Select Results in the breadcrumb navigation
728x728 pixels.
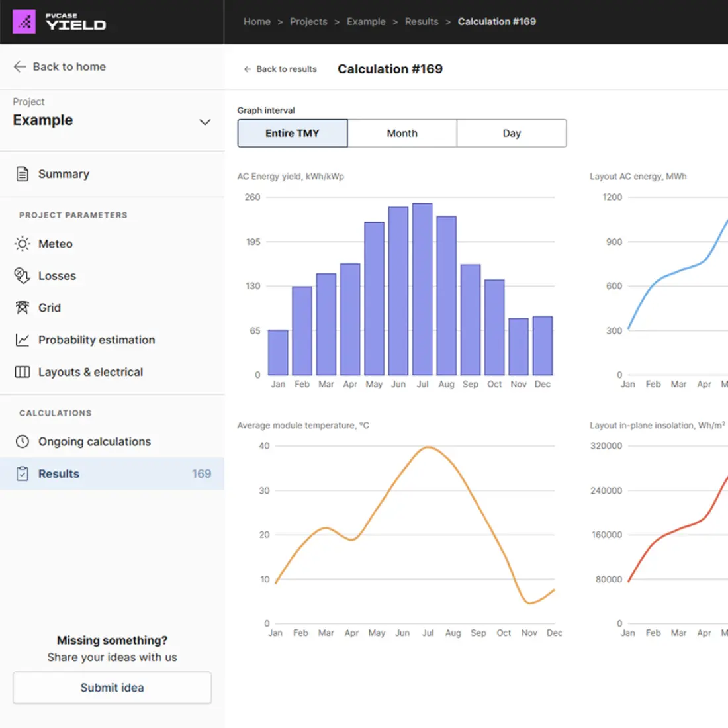point(422,21)
